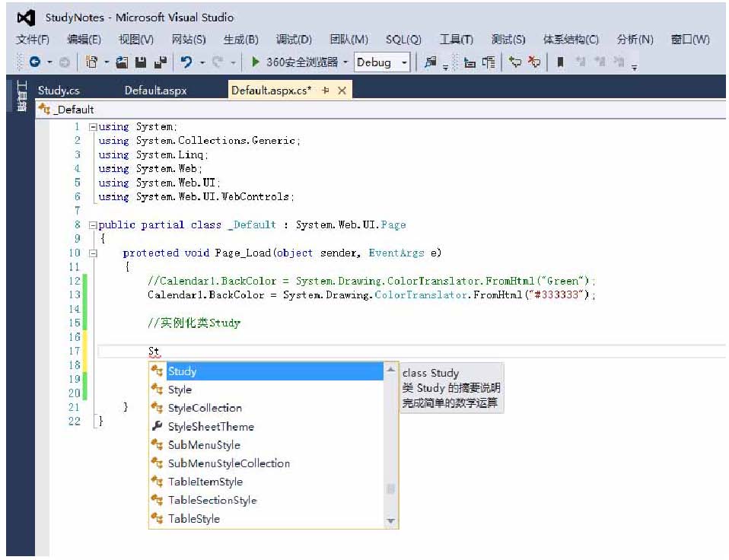
Task: Open the Navigate Backward history dropdown
Action: tap(49, 62)
